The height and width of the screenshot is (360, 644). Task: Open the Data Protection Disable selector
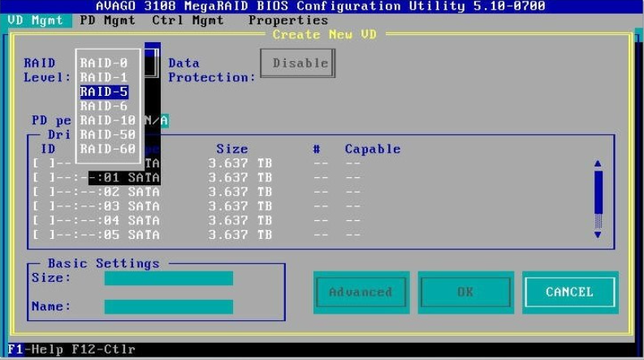[x=298, y=63]
